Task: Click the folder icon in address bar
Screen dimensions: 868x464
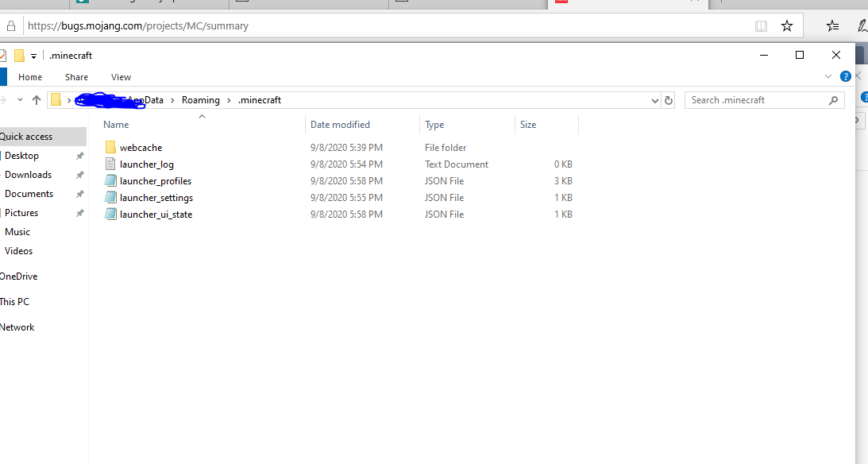Action: point(56,99)
